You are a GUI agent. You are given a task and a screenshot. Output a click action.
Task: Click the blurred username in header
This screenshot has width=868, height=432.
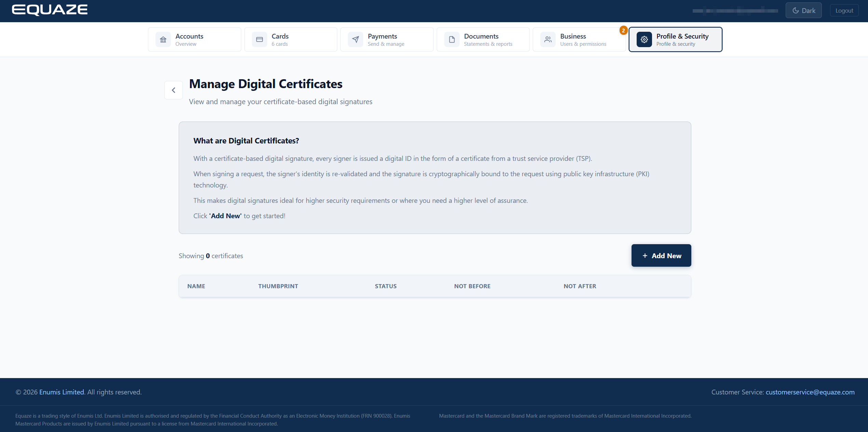(735, 11)
